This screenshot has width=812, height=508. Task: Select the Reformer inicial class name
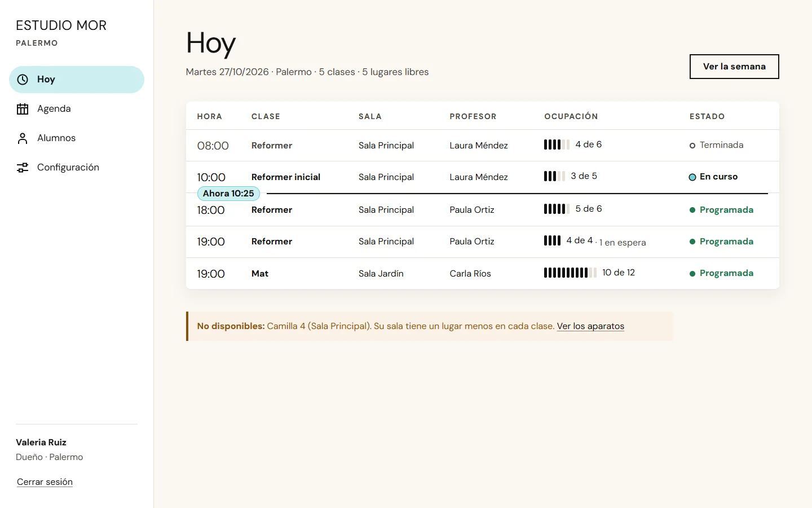286,177
